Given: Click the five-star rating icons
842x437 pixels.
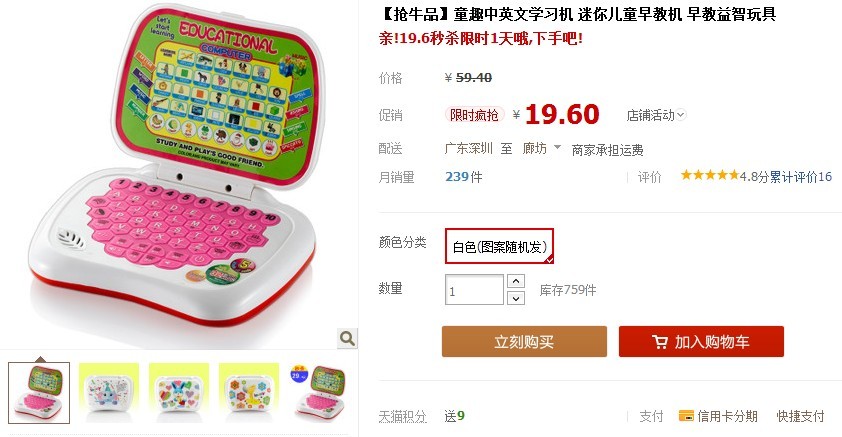Looking at the screenshot, I should pos(710,176).
